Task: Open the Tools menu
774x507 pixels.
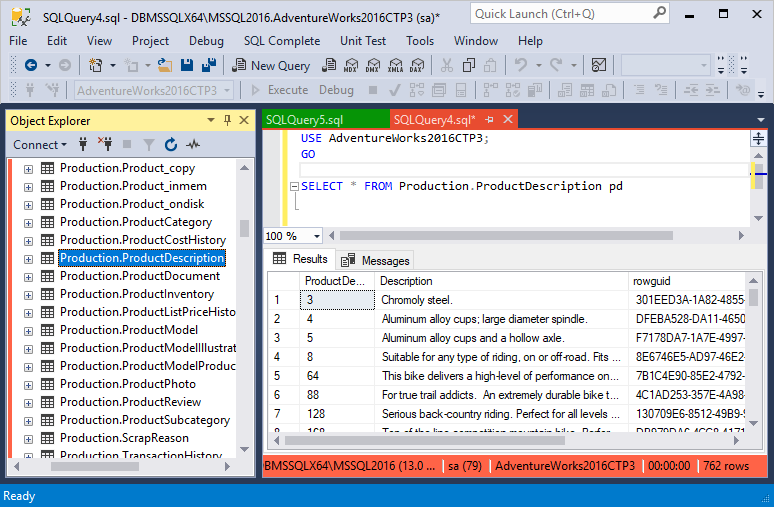Action: click(x=420, y=40)
